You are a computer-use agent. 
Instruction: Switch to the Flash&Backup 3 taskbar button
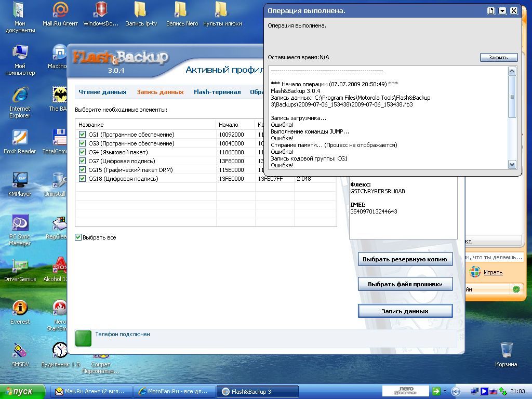pos(258,392)
